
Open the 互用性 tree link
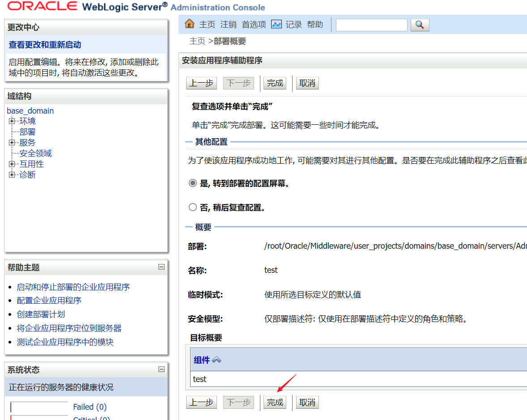tap(31, 164)
